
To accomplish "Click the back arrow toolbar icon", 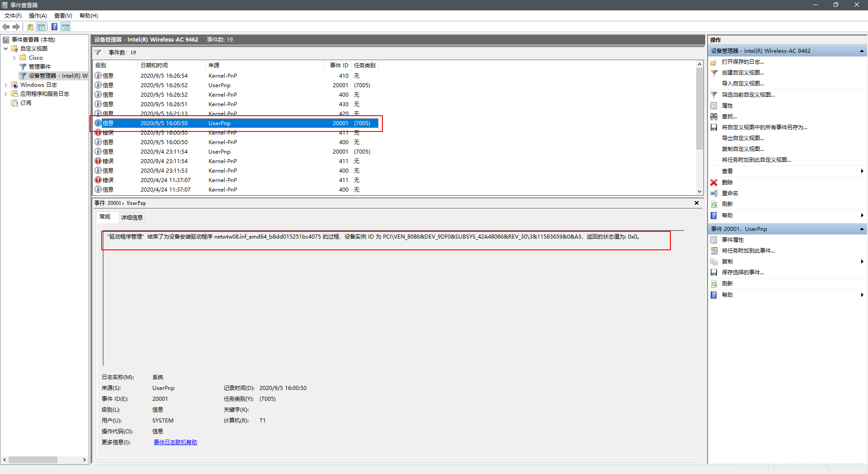I will coord(6,27).
